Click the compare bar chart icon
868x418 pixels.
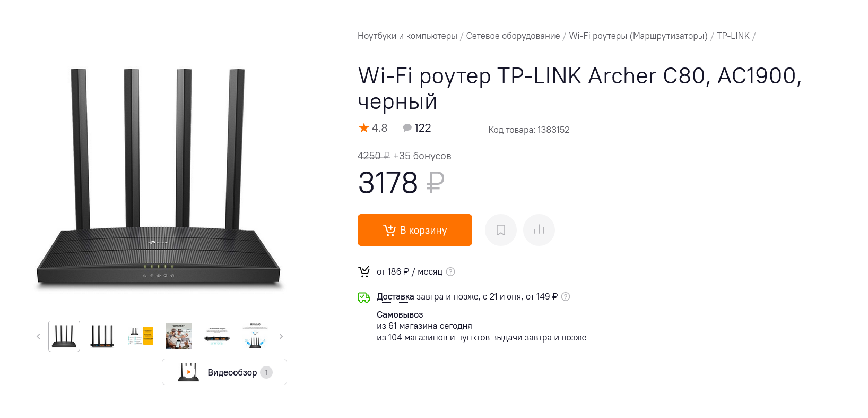(x=539, y=230)
